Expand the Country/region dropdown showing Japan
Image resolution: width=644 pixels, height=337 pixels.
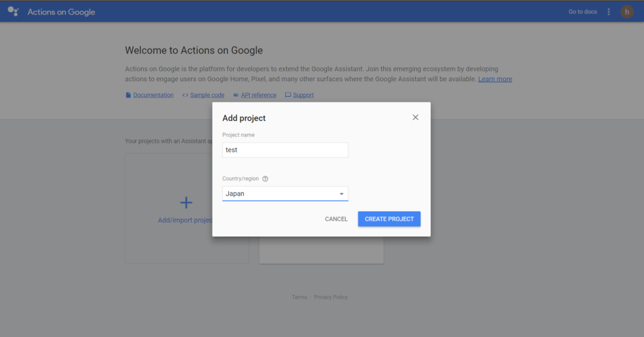point(285,194)
